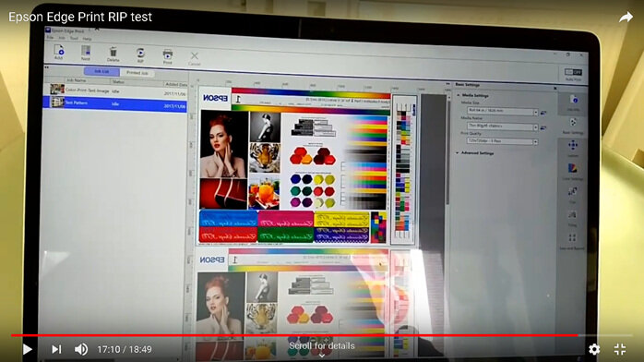Screen dimensions: 644x362
Task: Select the Color-Print-Test-Image job row
Action: click(x=115, y=90)
